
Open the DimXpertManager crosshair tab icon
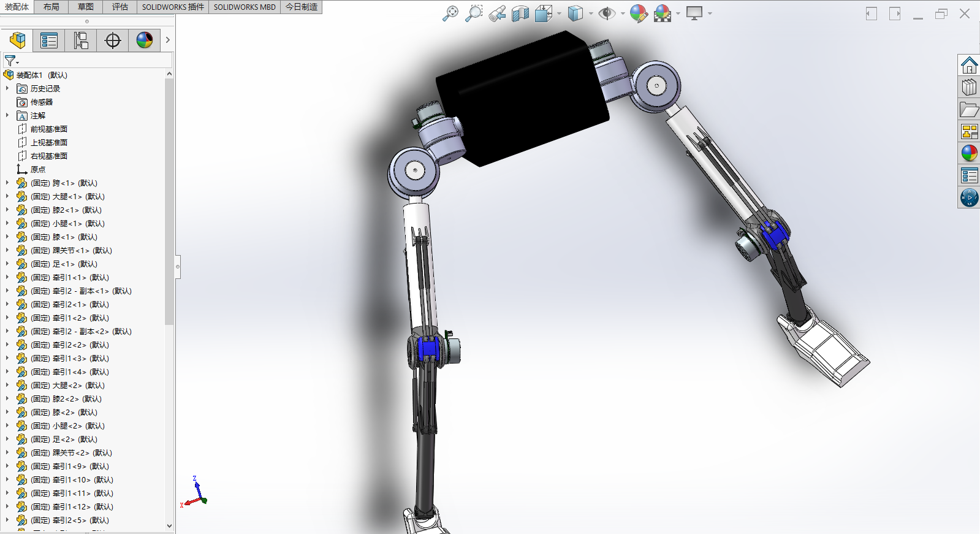pos(113,40)
